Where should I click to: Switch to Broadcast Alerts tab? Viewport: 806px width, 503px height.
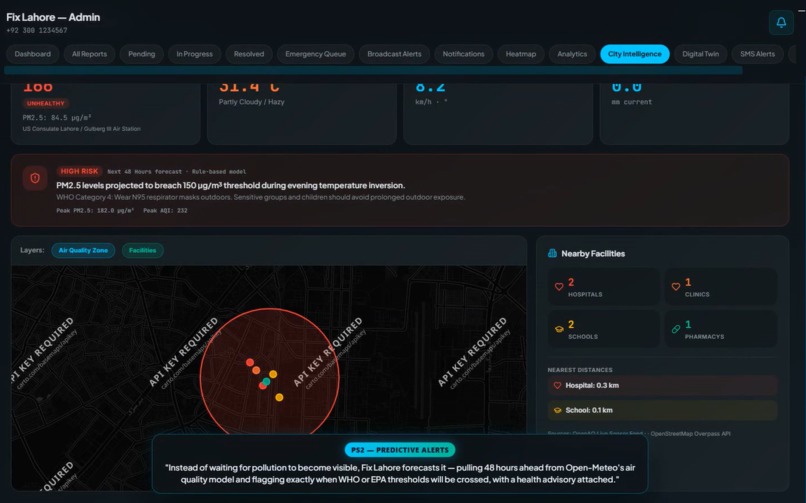click(x=394, y=54)
